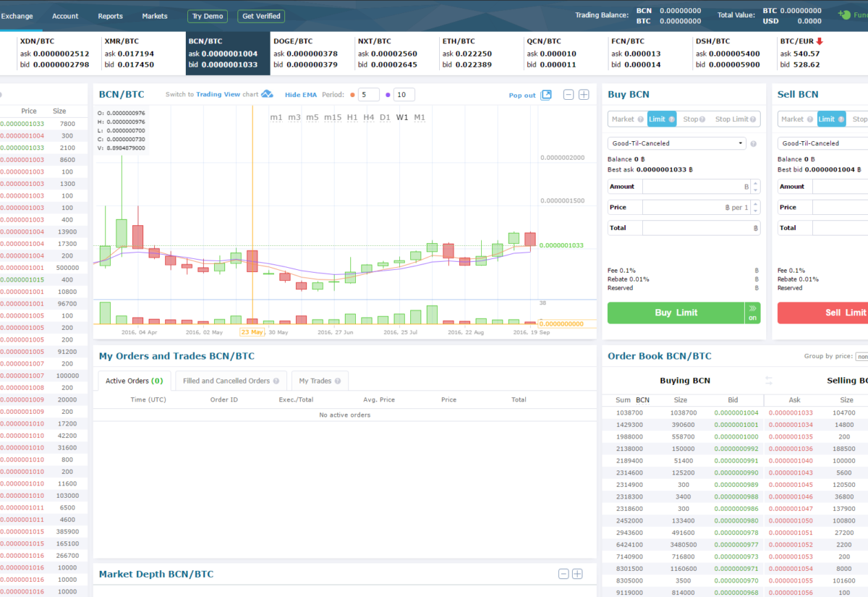Open Buy BCN Good-Til-Canceled dropdown
Image resolution: width=868 pixels, height=597 pixels.
[676, 143]
